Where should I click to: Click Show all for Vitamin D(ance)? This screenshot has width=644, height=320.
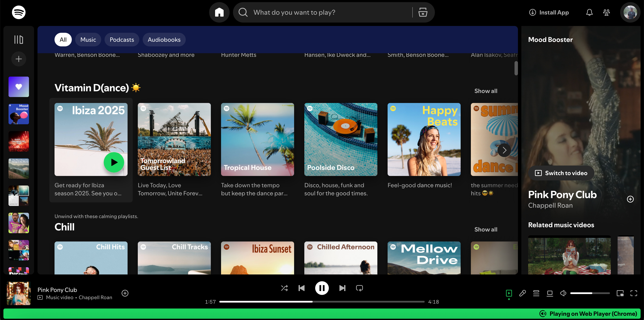point(486,91)
